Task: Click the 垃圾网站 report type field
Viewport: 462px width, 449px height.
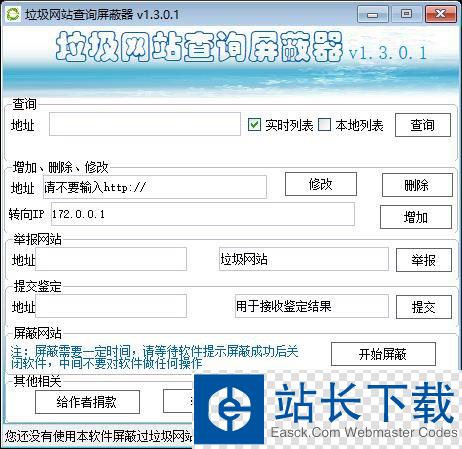Action: pyautogui.click(x=304, y=259)
